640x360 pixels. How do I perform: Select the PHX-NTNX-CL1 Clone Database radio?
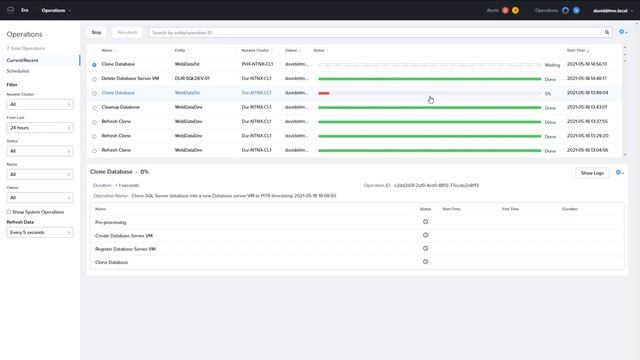(x=94, y=65)
